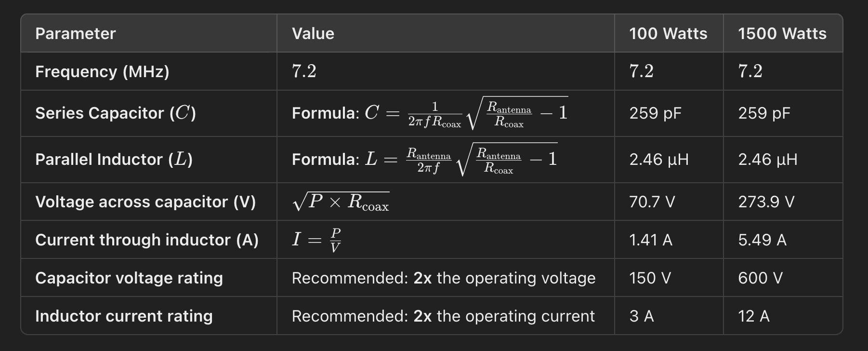
Task: Select the Voltage across capacitor (V) label
Action: click(145, 202)
